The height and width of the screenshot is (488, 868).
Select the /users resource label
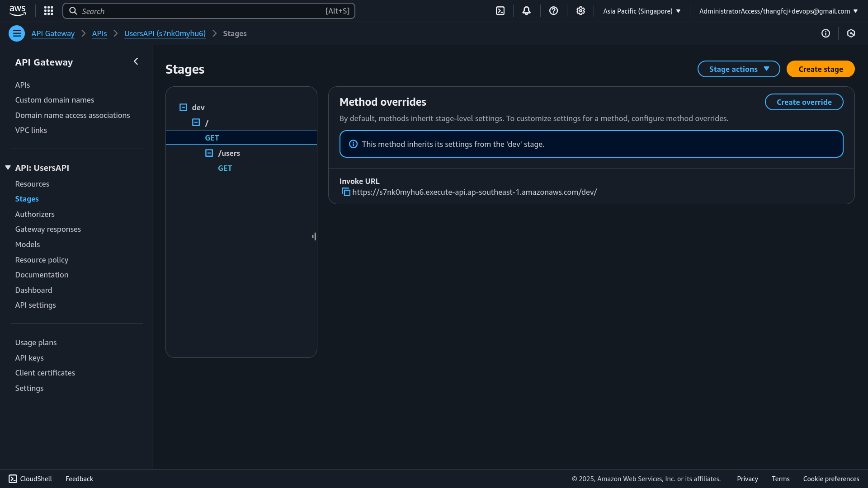(229, 153)
